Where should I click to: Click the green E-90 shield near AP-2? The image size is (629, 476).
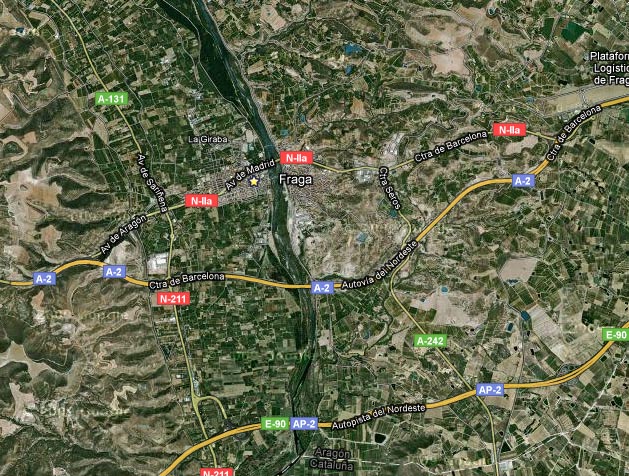pyautogui.click(x=275, y=423)
